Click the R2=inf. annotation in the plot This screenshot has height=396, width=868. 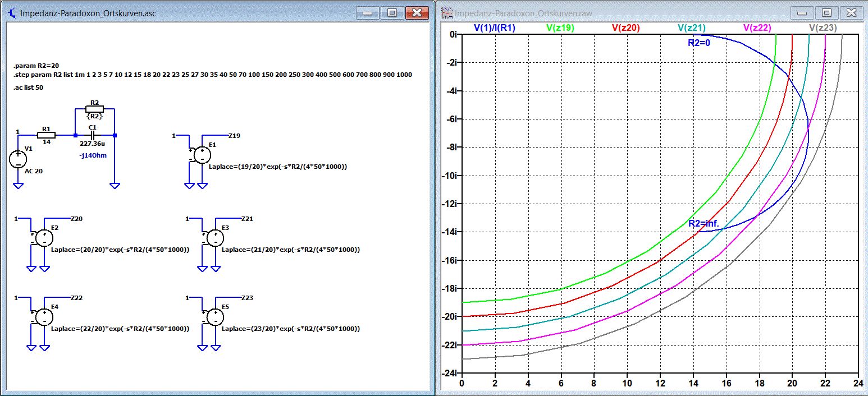(x=703, y=223)
